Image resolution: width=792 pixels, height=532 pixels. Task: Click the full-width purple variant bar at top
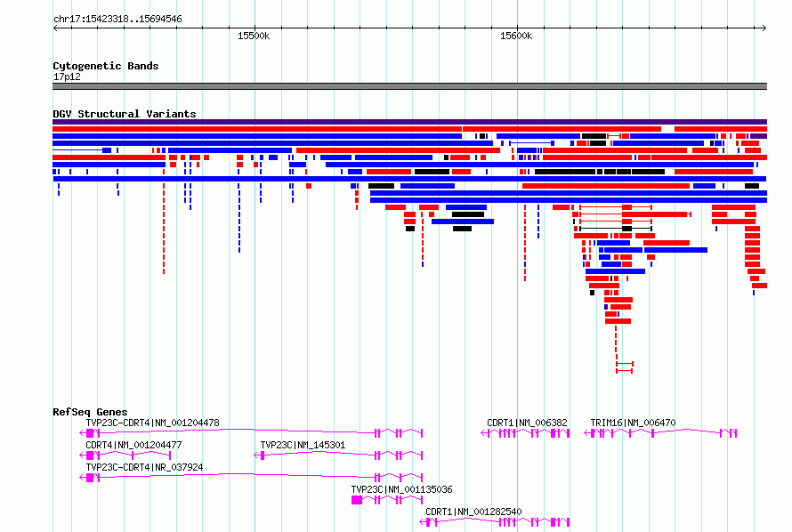(x=409, y=122)
